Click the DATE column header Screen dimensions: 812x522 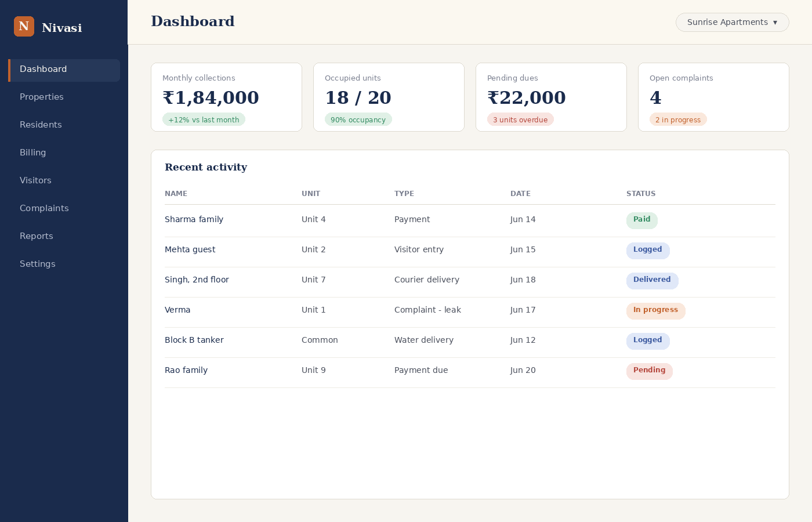pos(520,194)
